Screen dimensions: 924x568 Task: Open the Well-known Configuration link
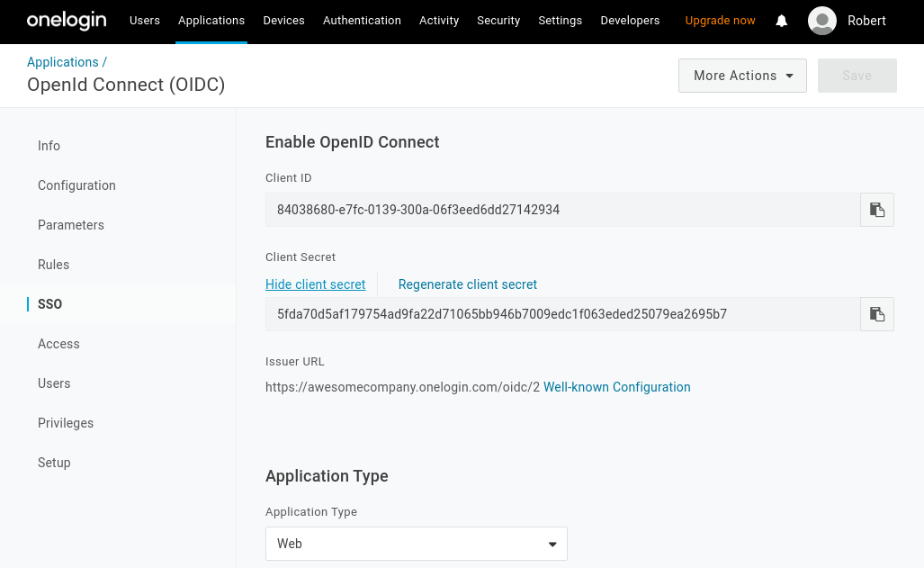tap(616, 387)
